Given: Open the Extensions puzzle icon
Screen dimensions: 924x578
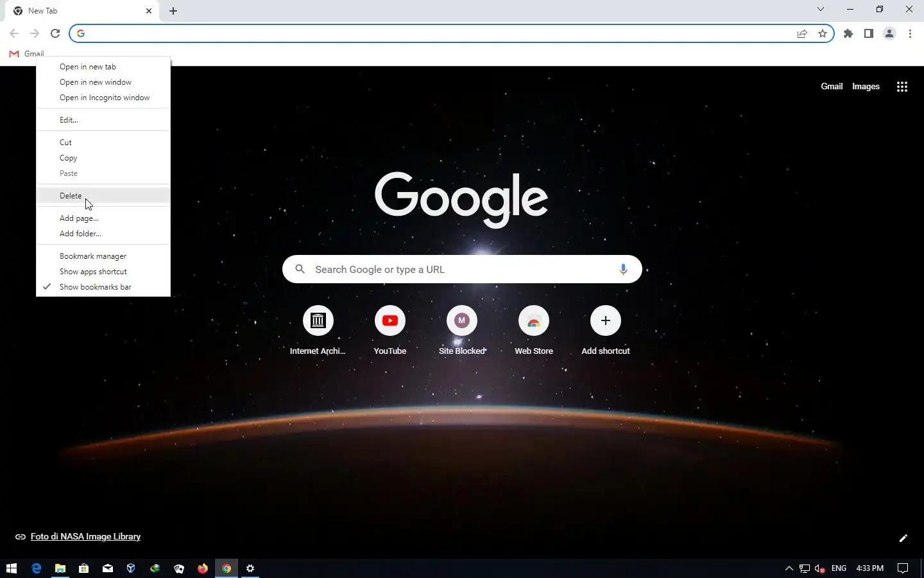Looking at the screenshot, I should (848, 33).
